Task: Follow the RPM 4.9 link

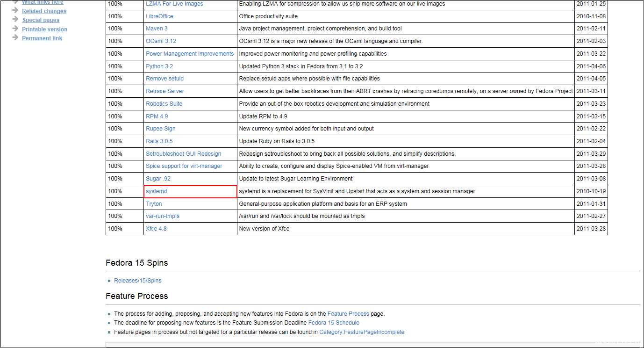Action: [157, 116]
